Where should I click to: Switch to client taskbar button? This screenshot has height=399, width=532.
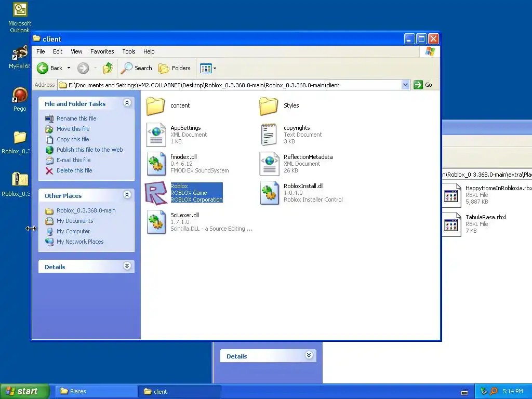click(x=180, y=392)
